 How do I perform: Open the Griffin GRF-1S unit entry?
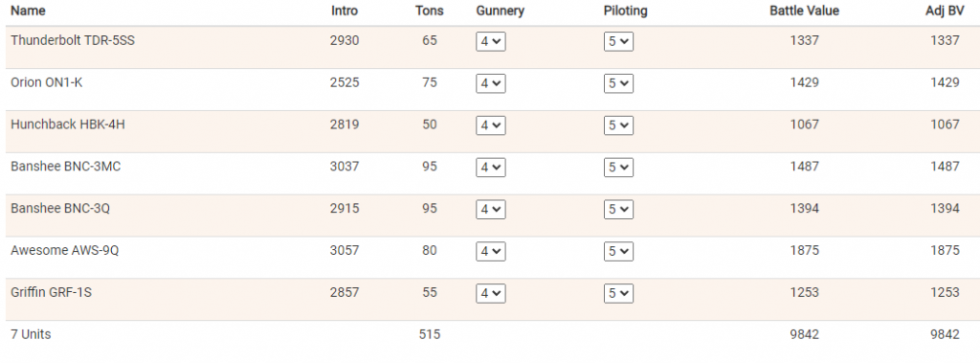coord(52,292)
